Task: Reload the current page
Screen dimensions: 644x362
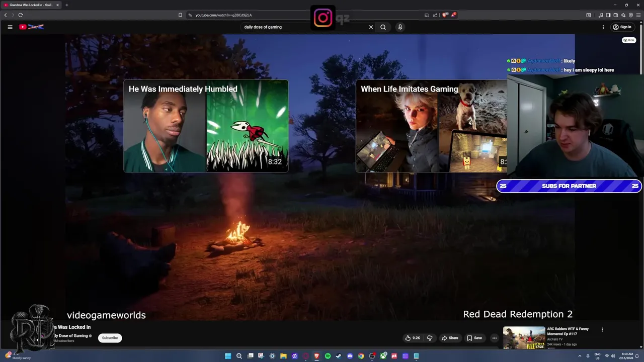Action: click(21, 15)
